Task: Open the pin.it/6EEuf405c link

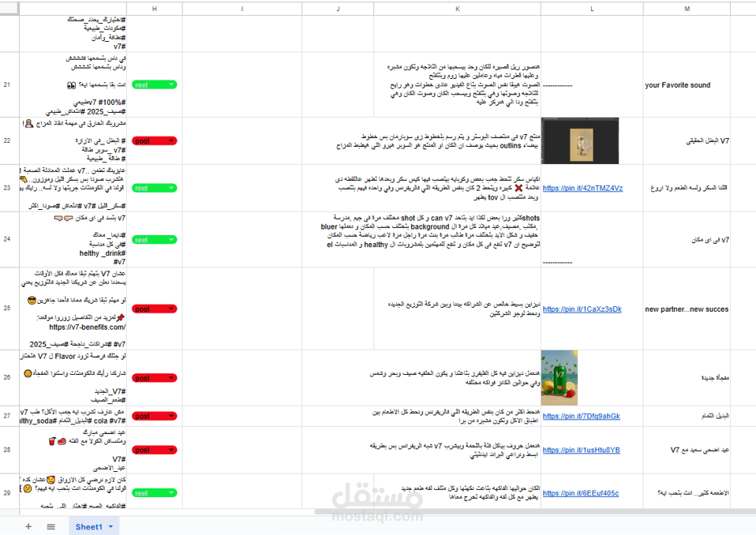Action: 581,493
